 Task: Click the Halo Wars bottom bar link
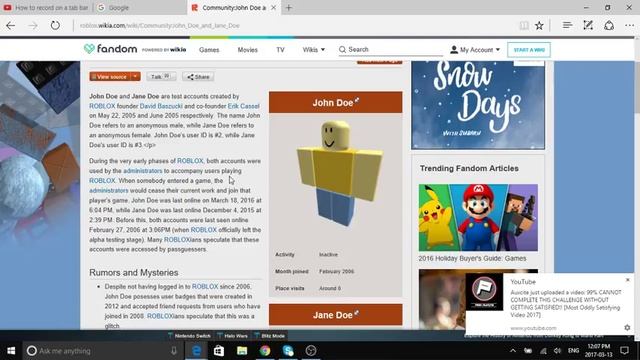[x=232, y=336]
